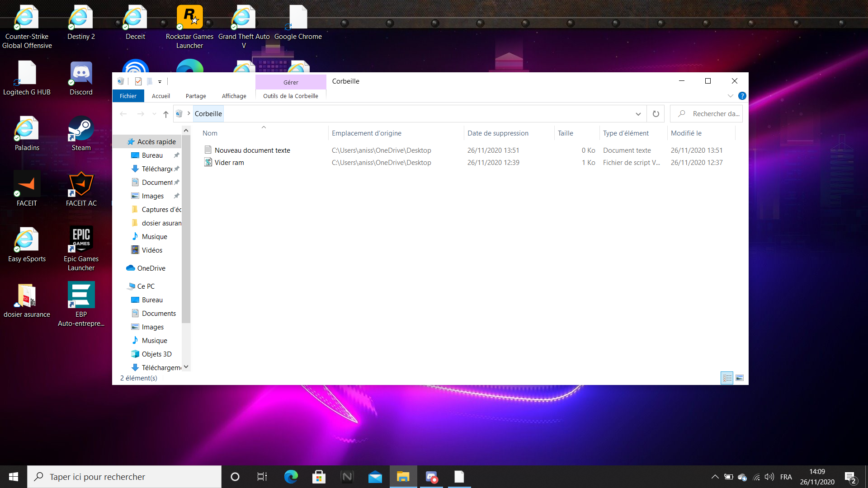Sort by the Modifié le column
The height and width of the screenshot is (488, 868).
tap(701, 133)
